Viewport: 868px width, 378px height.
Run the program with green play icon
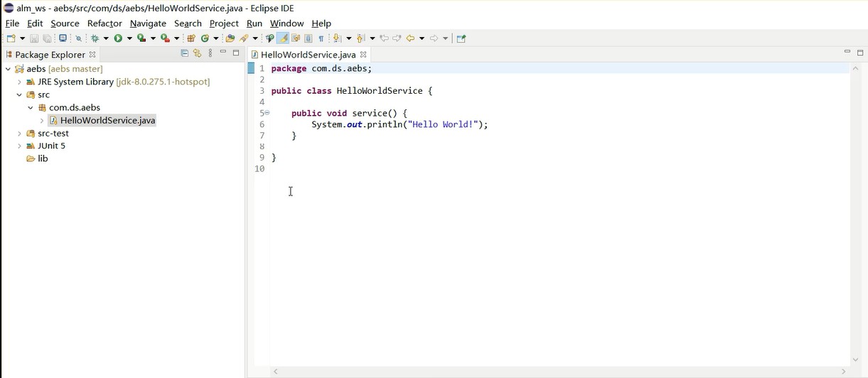click(x=118, y=38)
